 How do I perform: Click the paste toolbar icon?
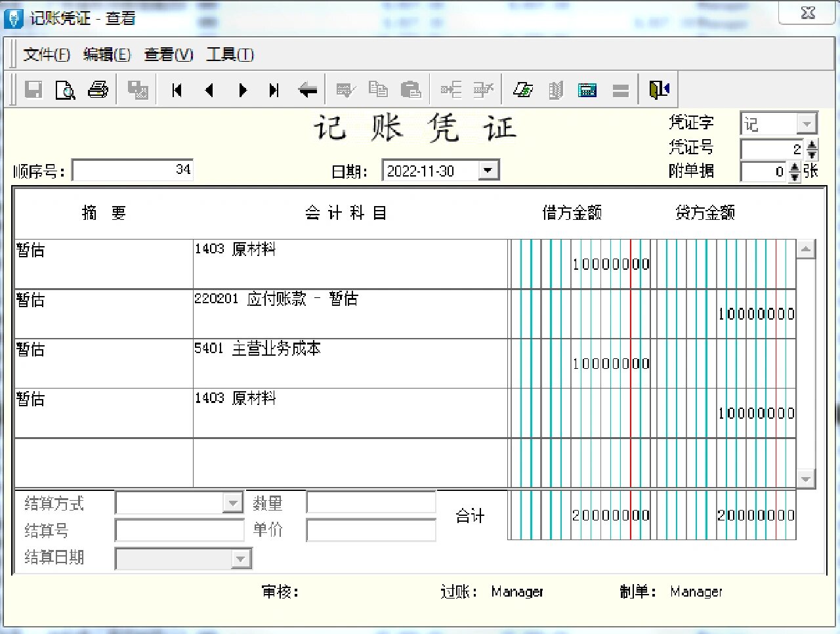tap(411, 89)
